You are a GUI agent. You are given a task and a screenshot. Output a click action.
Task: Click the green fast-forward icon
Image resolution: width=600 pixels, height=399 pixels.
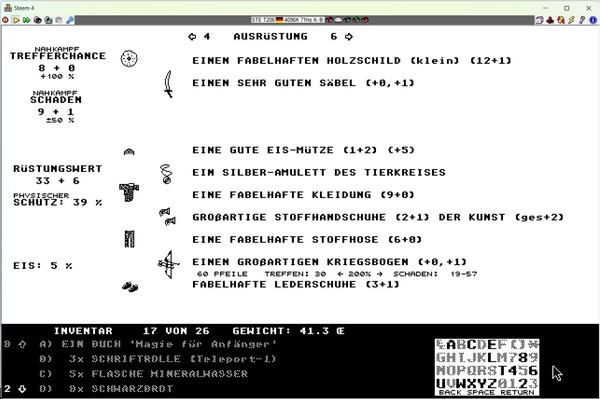coord(26,20)
